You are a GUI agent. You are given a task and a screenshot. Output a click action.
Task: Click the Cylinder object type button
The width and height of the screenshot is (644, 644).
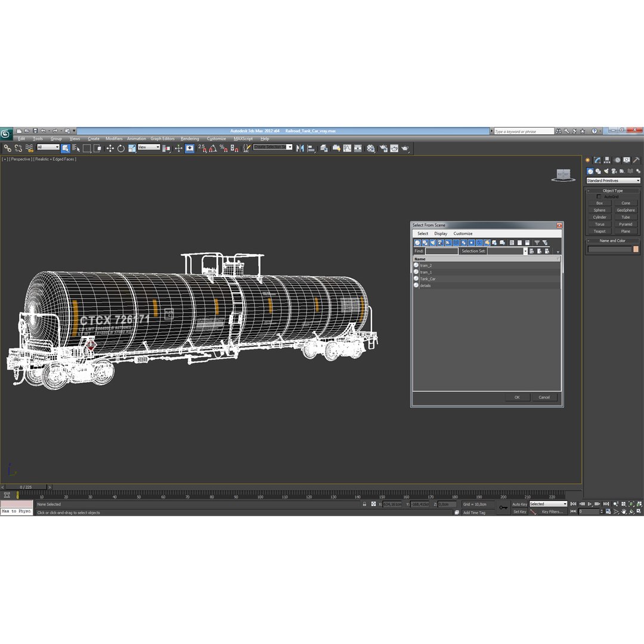tap(600, 217)
